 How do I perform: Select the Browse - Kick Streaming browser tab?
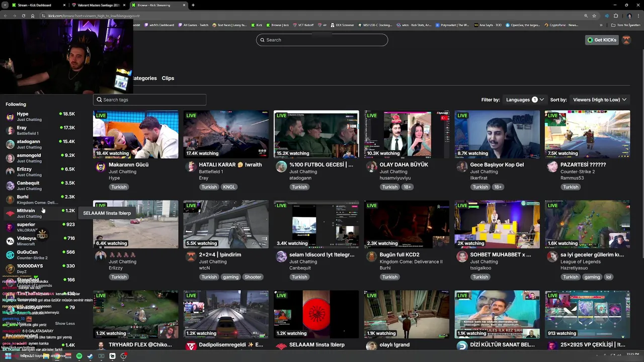coord(159,5)
